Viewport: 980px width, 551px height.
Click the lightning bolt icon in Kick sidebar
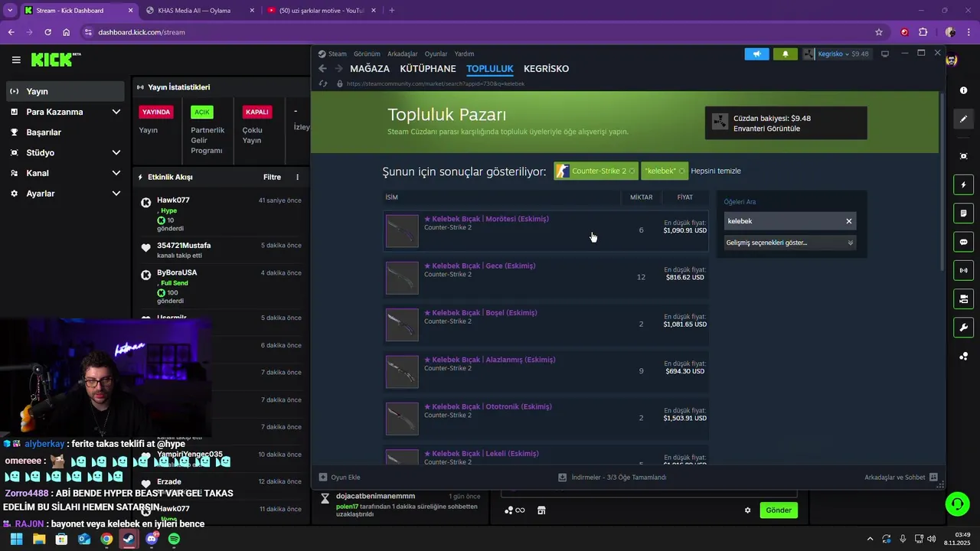click(963, 184)
